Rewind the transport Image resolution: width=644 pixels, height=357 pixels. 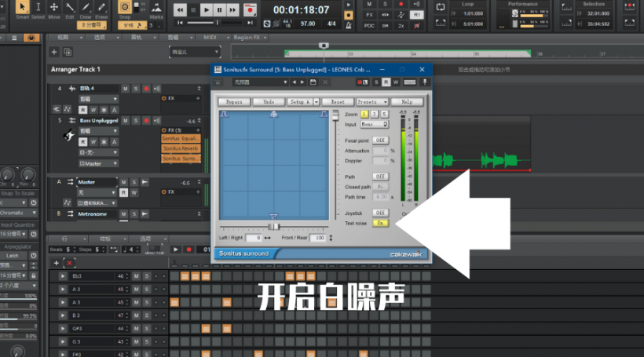pyautogui.click(x=180, y=10)
